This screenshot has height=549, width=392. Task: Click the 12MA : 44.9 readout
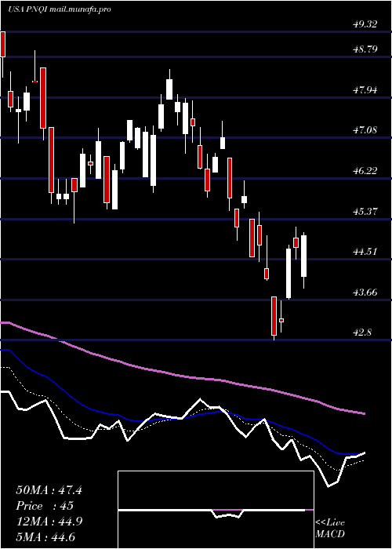pos(49,522)
